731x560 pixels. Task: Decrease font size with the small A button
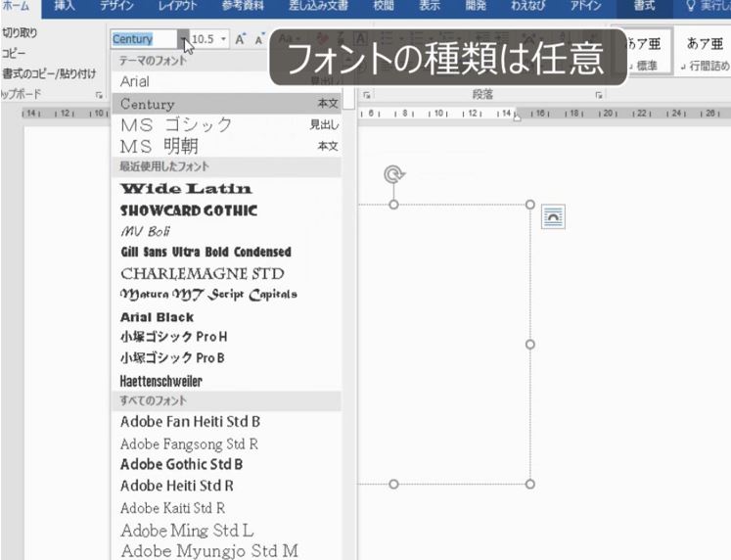click(259, 39)
